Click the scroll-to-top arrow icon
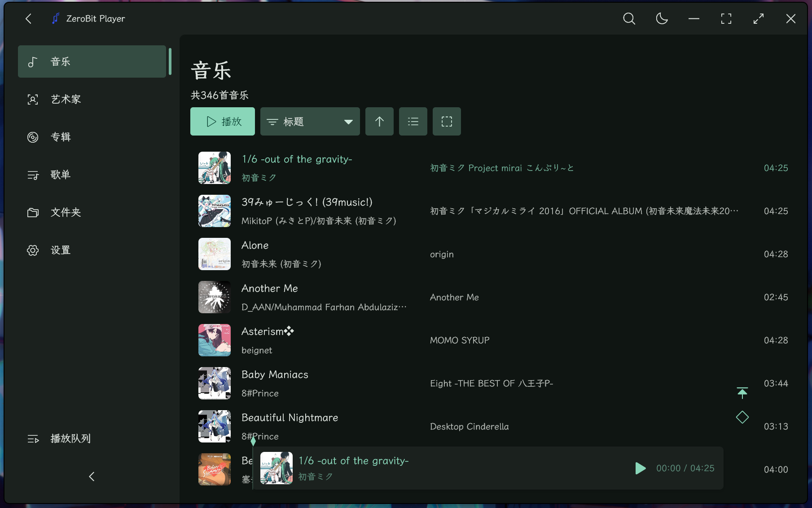Image resolution: width=812 pixels, height=508 pixels. click(742, 393)
